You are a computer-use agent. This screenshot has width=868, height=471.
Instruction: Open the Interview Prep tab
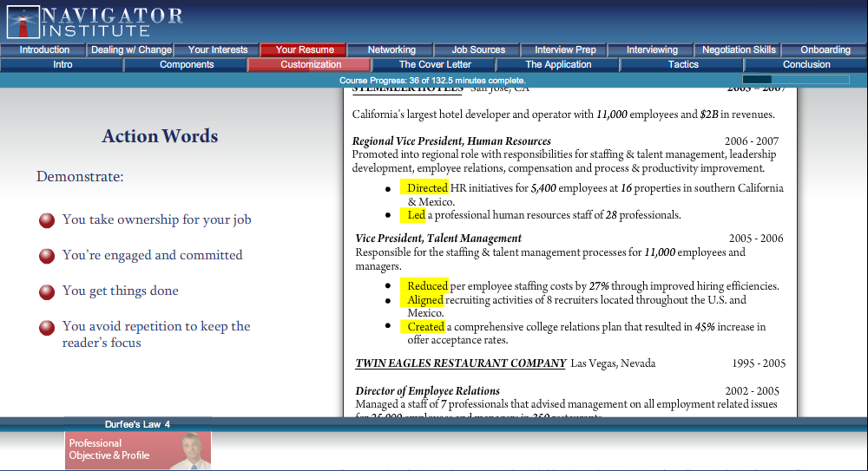[x=565, y=49]
